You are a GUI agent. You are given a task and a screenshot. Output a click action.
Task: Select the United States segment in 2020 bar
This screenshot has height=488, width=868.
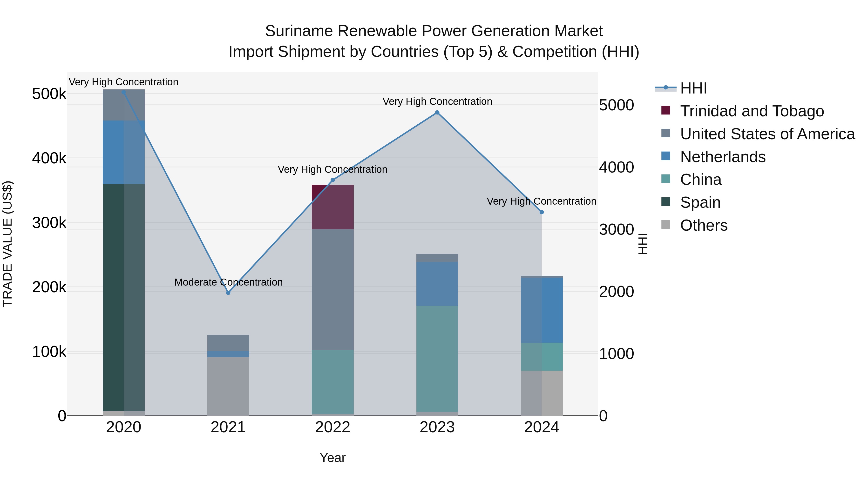124,105
